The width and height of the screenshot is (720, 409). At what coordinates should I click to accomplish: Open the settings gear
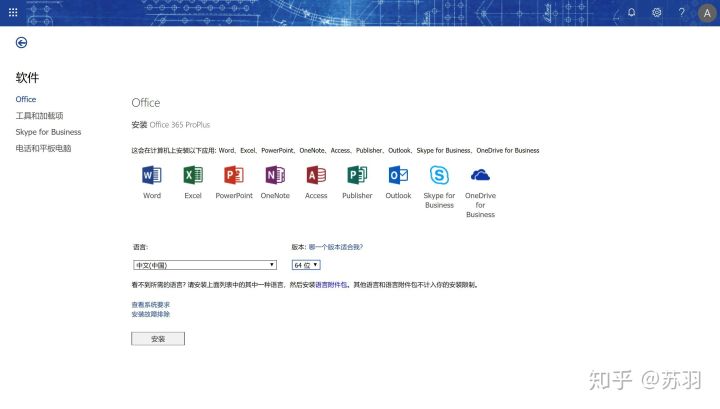(657, 12)
